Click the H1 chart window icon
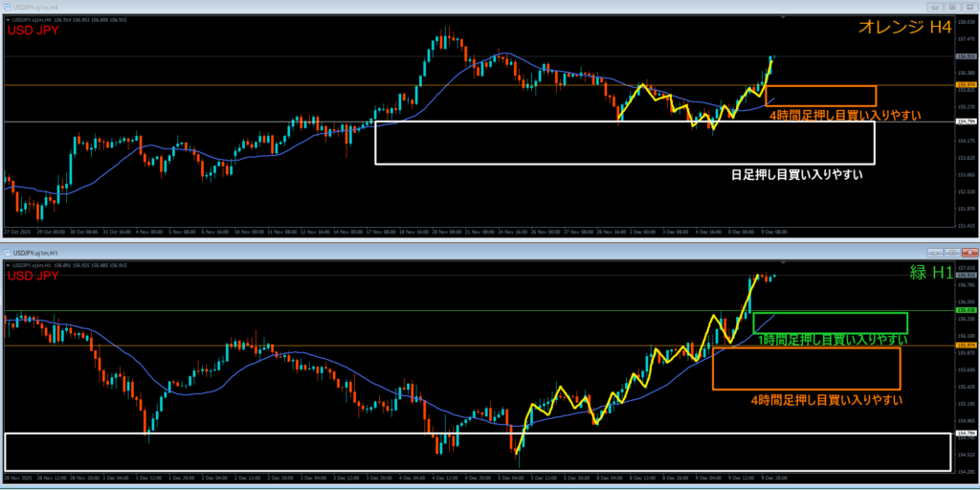 click(x=8, y=253)
